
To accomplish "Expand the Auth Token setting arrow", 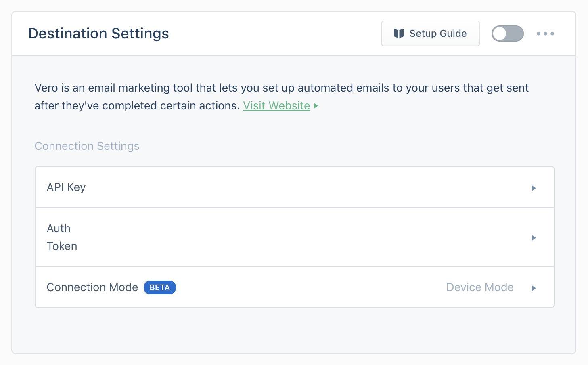I will click(534, 238).
